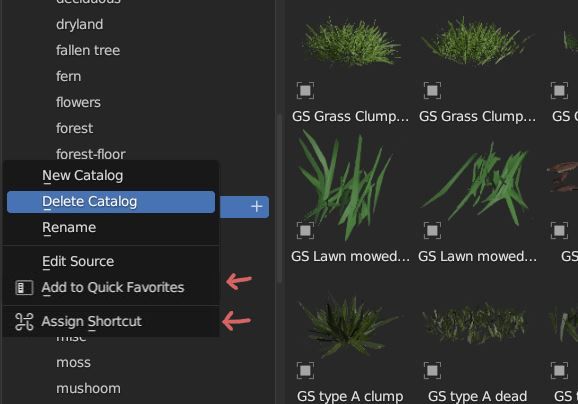Select first GS Lawn mowed asset

click(x=345, y=186)
